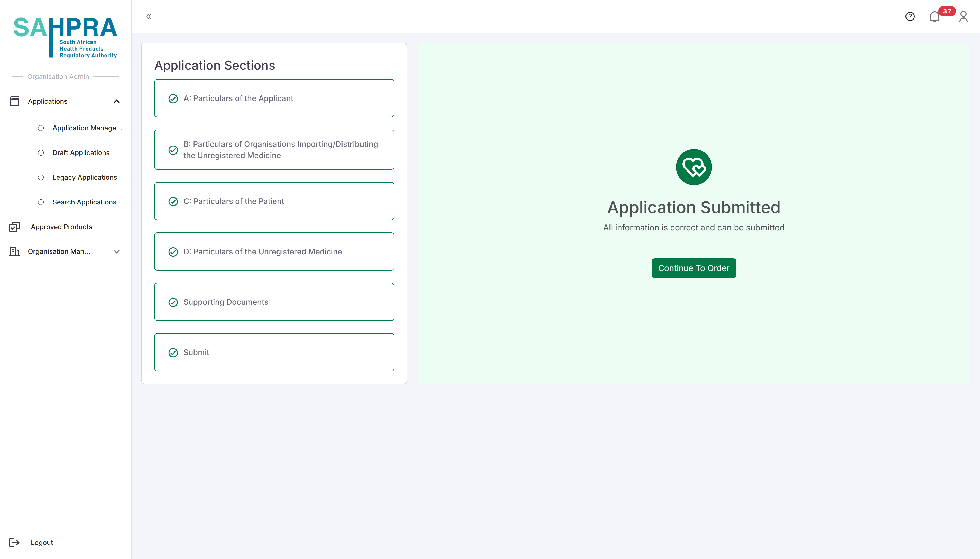The height and width of the screenshot is (559, 980).
Task: Select the Search Applications radio bullet
Action: tap(41, 202)
